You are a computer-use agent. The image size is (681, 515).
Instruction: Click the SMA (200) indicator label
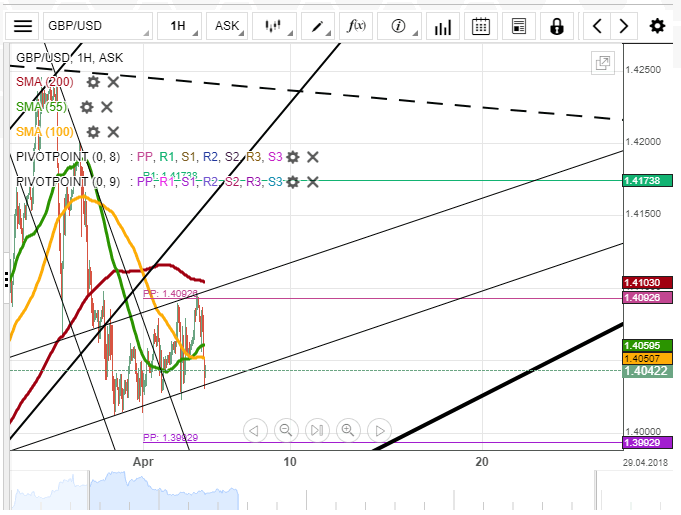pyautogui.click(x=45, y=82)
